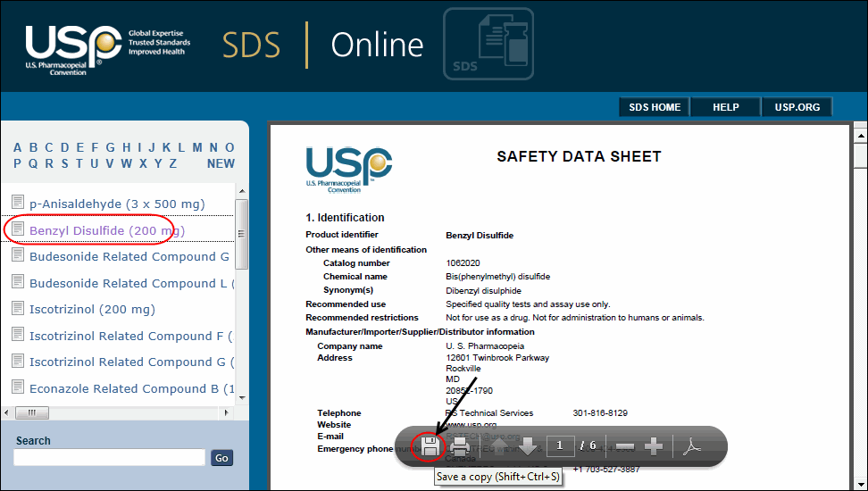This screenshot has height=491, width=868.
Task: Click document icon beside Budesonide Related Compound L
Action: (x=18, y=281)
